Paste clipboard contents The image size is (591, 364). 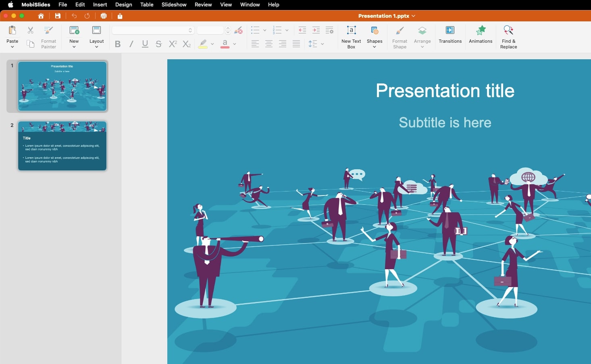(12, 33)
